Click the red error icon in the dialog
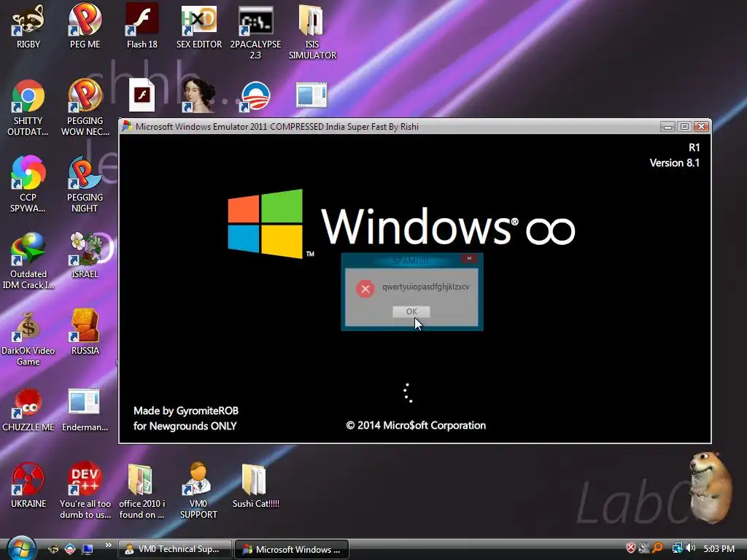 pos(365,289)
